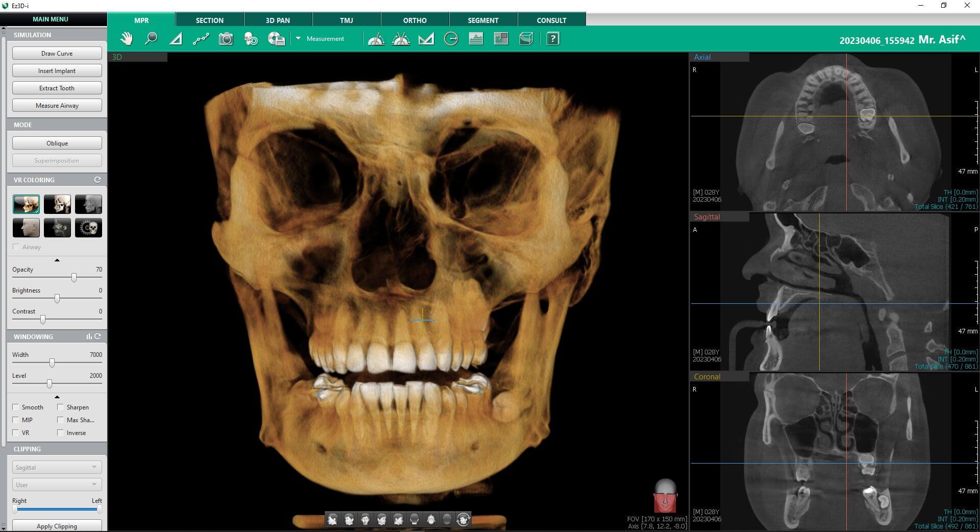The width and height of the screenshot is (980, 532).
Task: Activate the Zoom magnifier tool
Action: click(151, 39)
